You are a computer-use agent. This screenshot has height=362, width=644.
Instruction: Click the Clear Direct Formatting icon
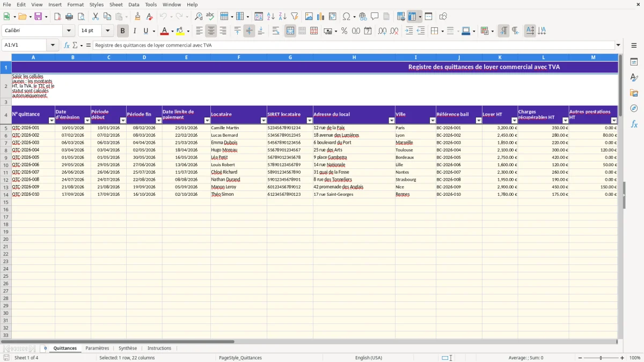150,17
